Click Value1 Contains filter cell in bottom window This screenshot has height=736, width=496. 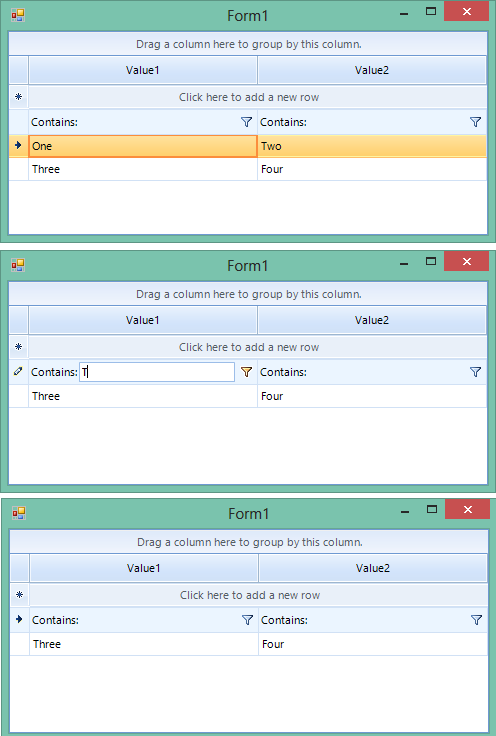tap(144, 620)
